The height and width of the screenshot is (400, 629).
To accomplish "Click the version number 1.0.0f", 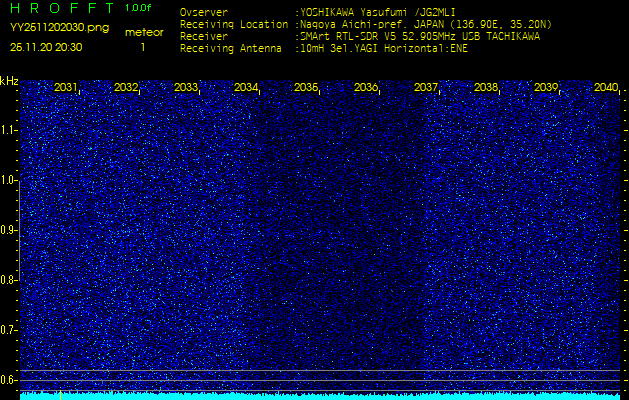I will (x=138, y=8).
